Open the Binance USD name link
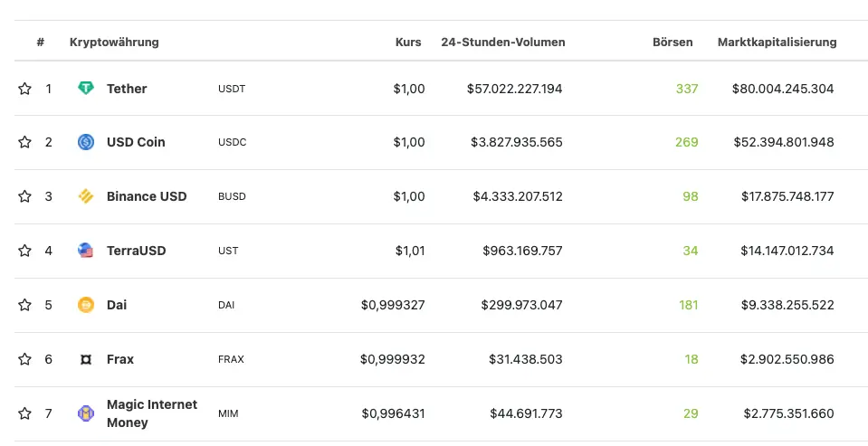This screenshot has height=446, width=868. click(x=147, y=196)
